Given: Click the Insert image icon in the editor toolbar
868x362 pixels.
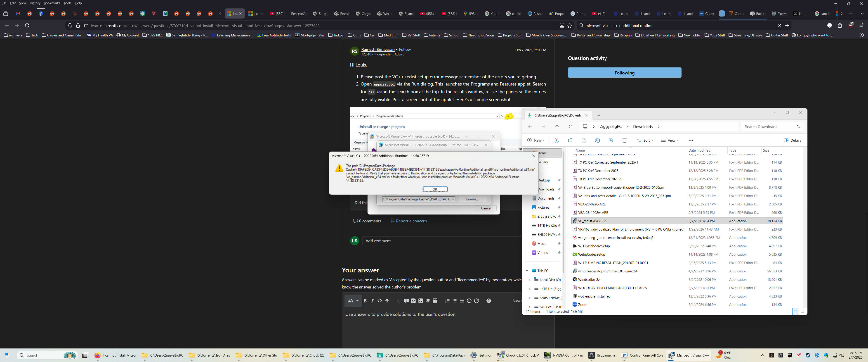Looking at the screenshot, I should pyautogui.click(x=420, y=301).
